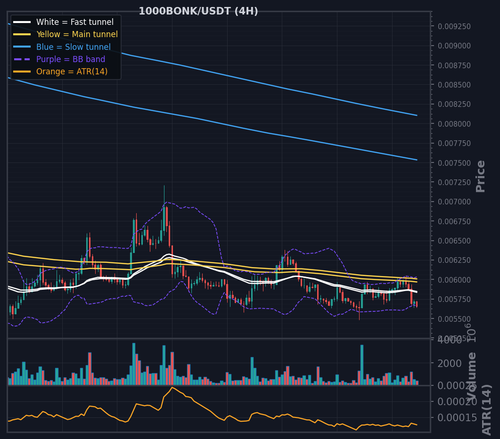Click the Volume axis title

[x=472, y=377]
